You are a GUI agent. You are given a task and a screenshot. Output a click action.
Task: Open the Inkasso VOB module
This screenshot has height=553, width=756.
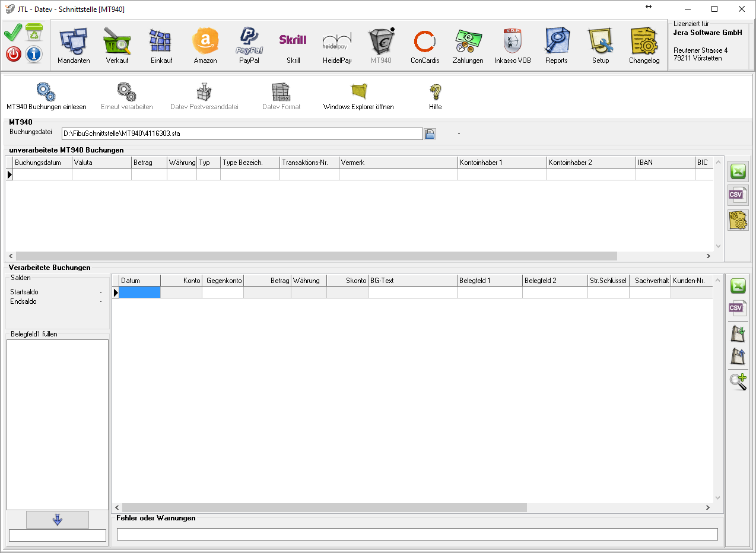click(x=513, y=45)
